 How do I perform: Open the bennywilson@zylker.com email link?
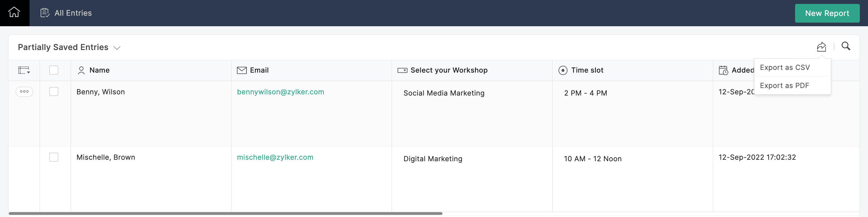click(x=280, y=92)
